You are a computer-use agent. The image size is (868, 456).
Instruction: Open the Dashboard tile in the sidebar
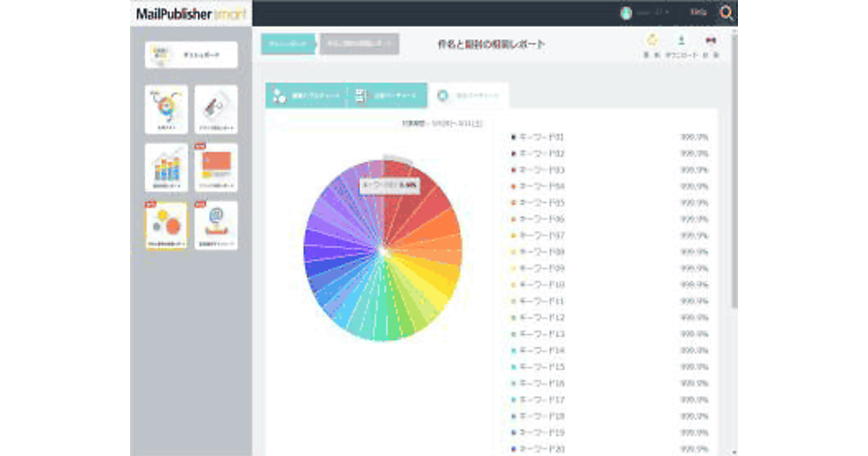tap(191, 55)
